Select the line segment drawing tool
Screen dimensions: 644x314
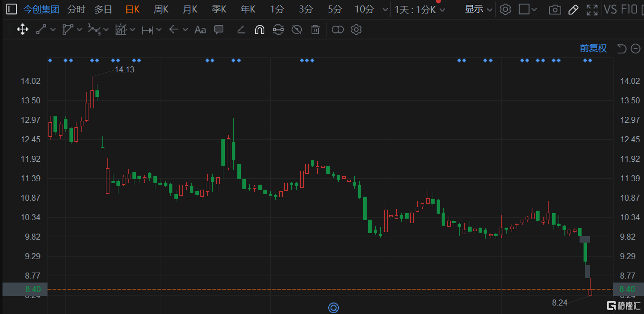[41, 29]
